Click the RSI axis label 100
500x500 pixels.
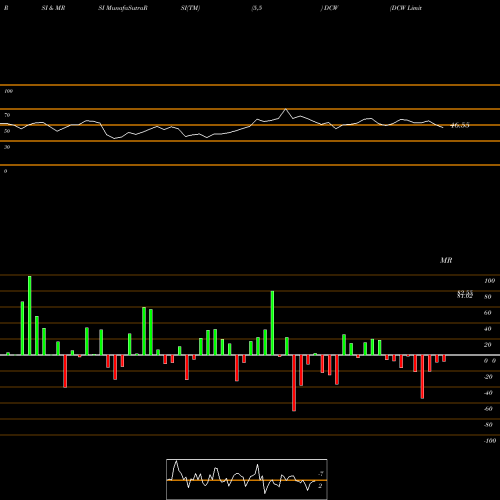[8, 91]
